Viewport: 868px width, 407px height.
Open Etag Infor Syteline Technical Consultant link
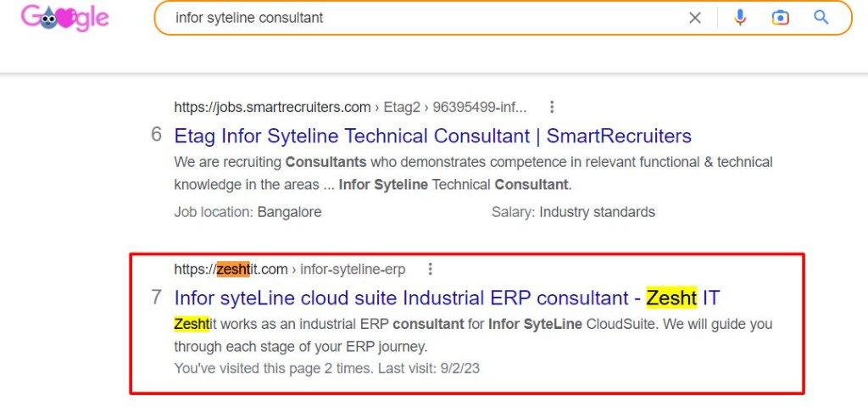coord(433,136)
